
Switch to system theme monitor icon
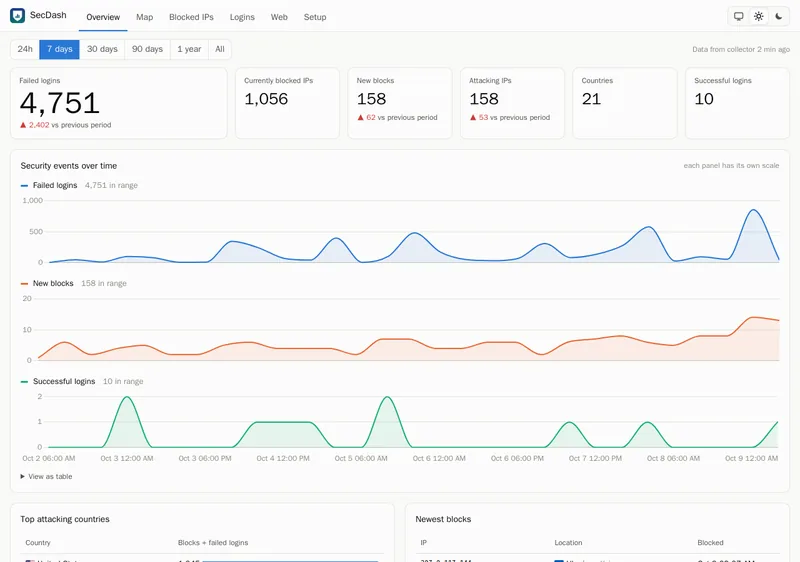[738, 16]
